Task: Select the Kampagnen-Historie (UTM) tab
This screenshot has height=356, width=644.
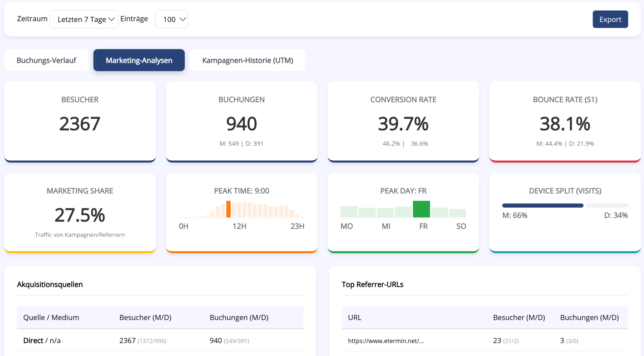Action: [x=247, y=60]
